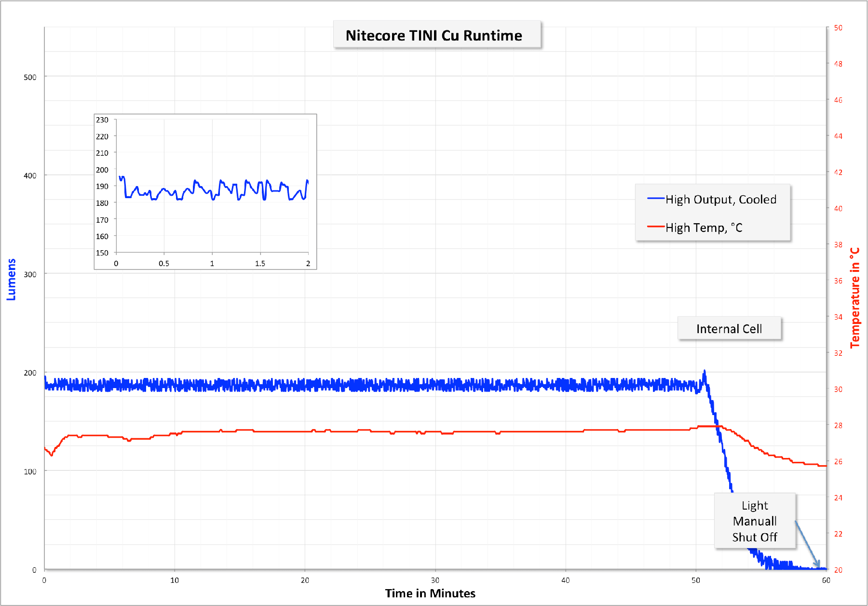Click the blue output peak near 50 minutes
Viewport: 868px width, 606px height.
coord(705,372)
